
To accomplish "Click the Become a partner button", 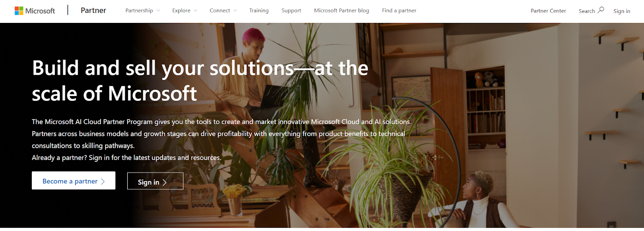I will [74, 181].
